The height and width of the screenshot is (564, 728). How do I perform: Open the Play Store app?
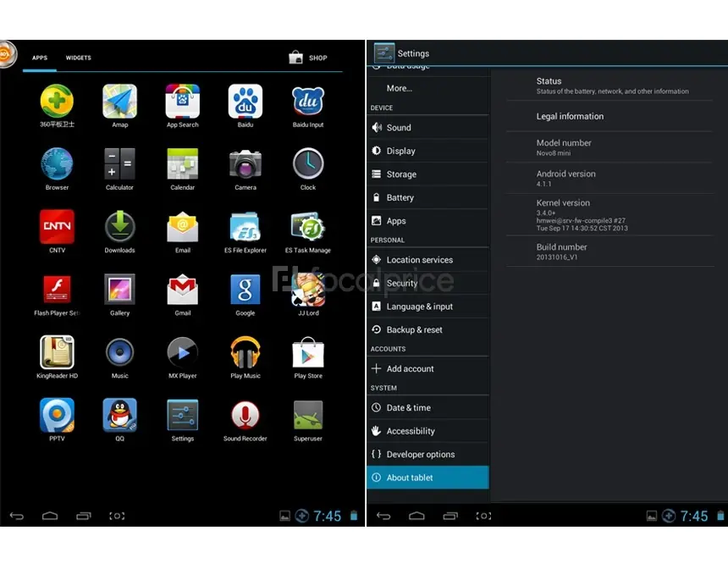coord(308,351)
